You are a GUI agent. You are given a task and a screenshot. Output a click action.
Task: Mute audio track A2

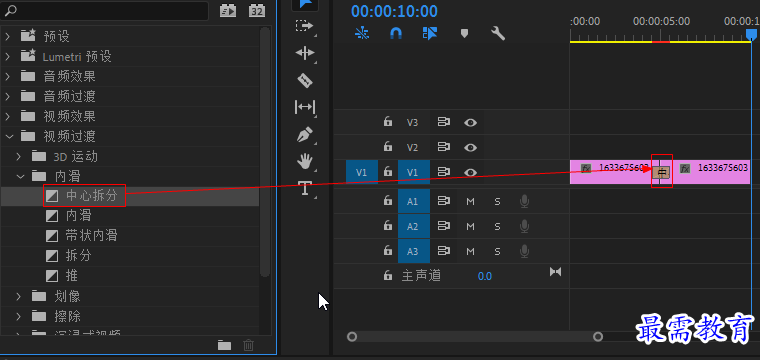(470, 226)
